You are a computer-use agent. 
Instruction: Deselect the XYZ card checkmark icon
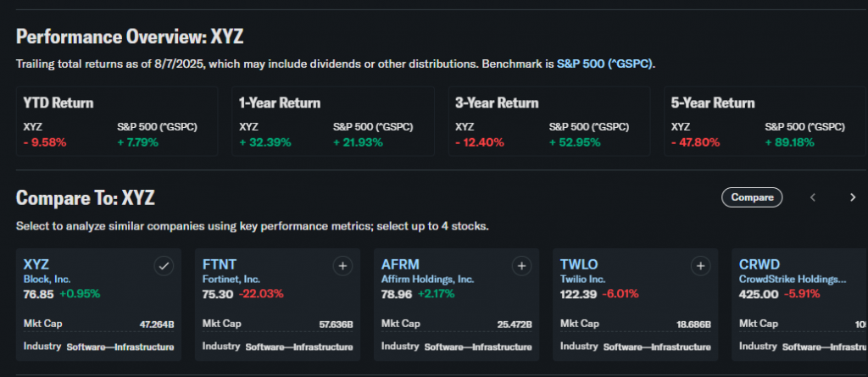(x=164, y=266)
